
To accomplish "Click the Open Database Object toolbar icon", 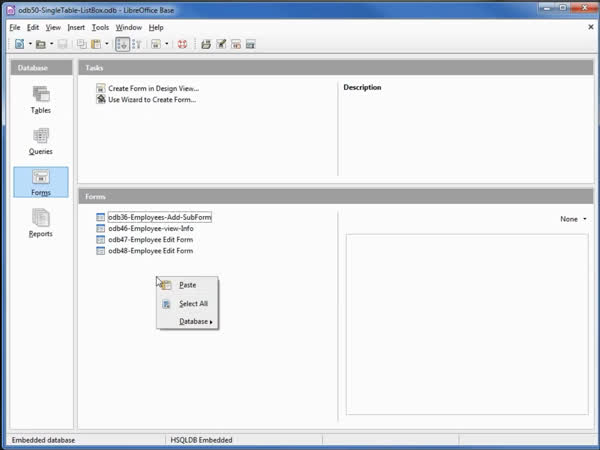I will (x=206, y=44).
